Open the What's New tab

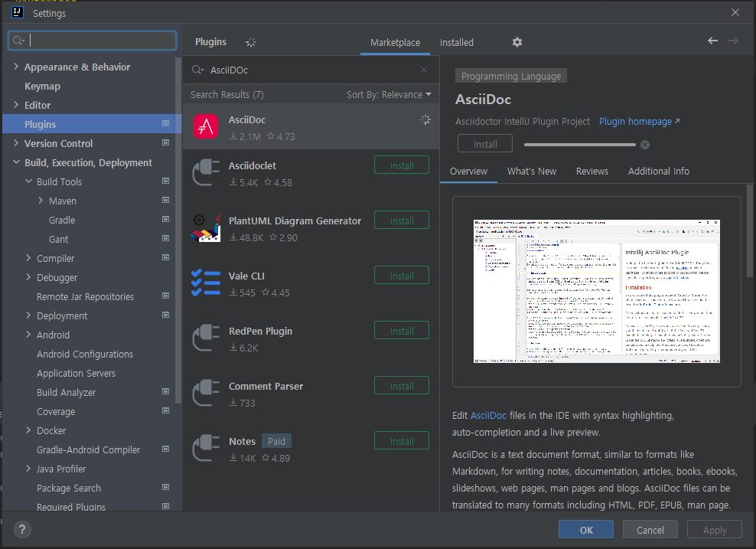[531, 172]
